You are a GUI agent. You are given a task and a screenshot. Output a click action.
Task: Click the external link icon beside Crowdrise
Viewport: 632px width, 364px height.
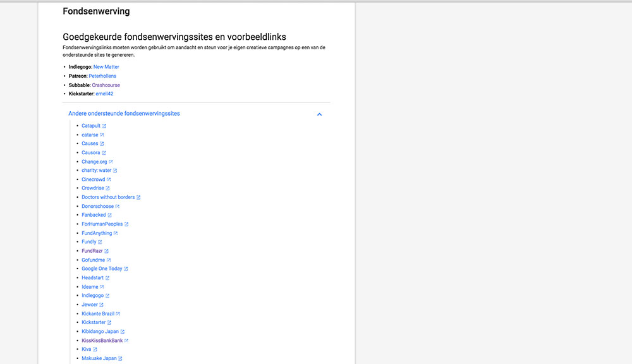(107, 188)
